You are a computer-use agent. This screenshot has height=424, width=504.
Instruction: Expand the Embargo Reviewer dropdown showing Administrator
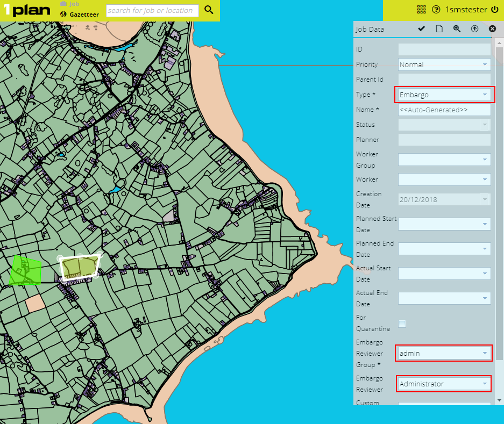point(444,384)
